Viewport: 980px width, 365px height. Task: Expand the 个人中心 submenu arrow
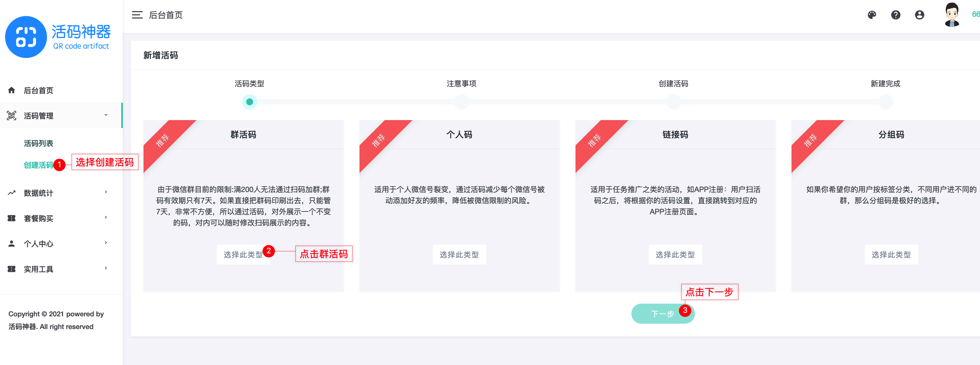pos(106,243)
